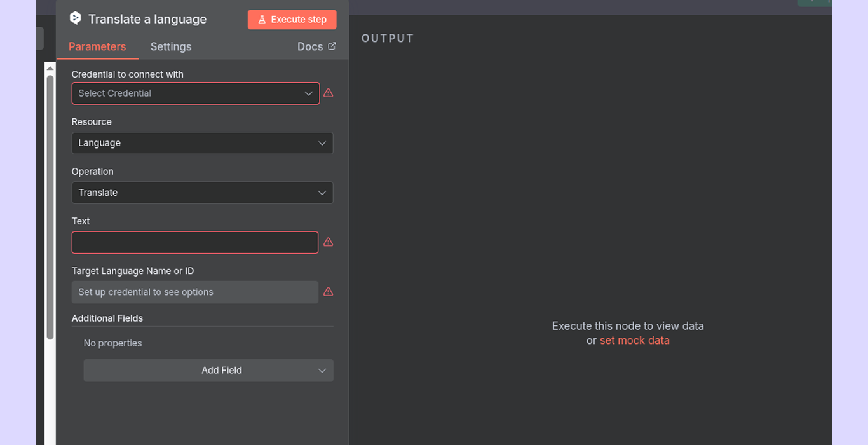Select the Parameters tab

[x=97, y=46]
